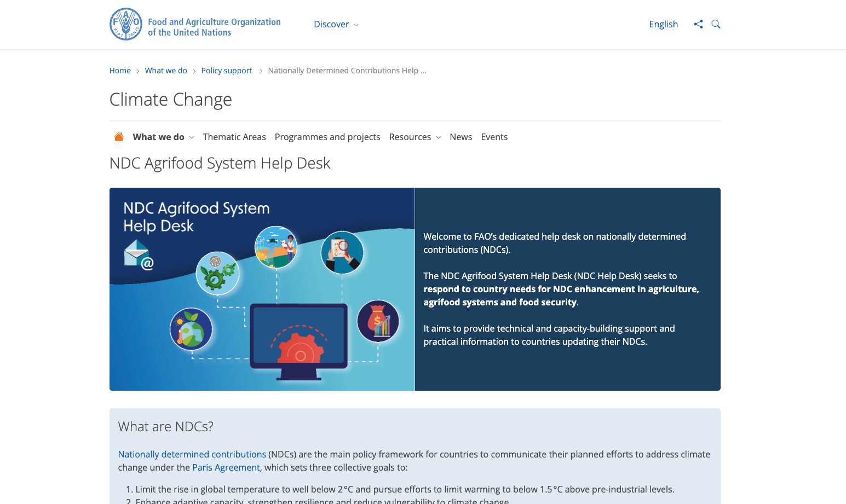
Task: Open Programmes and projects
Action: coord(327,137)
